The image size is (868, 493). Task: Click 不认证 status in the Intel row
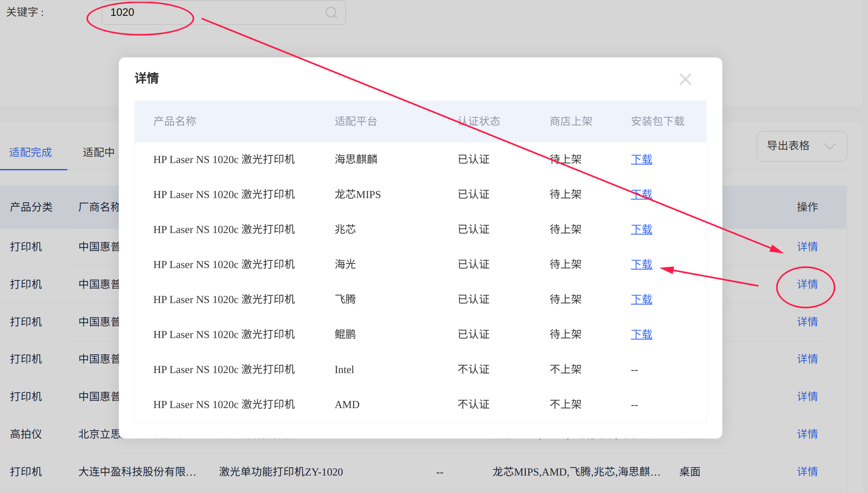473,370
